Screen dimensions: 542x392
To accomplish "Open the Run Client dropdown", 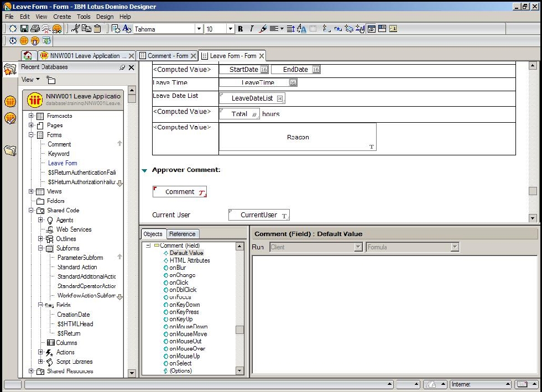I will [358, 247].
